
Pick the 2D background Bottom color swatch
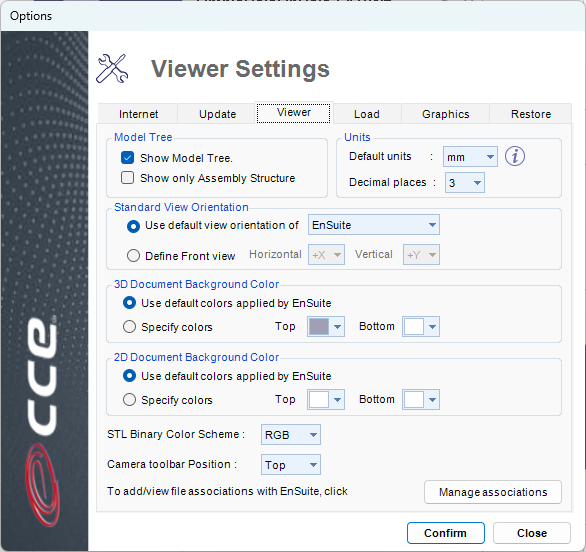421,399
